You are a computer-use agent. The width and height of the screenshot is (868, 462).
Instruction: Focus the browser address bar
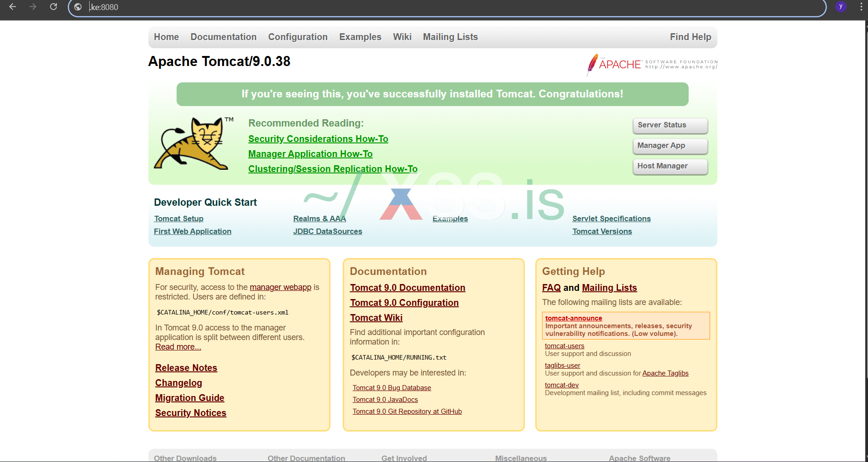pyautogui.click(x=446, y=7)
